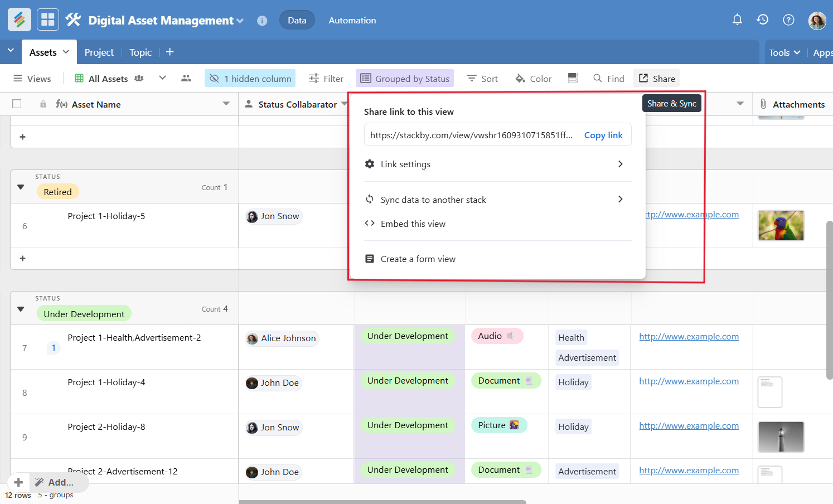Open Asset Name column dropdown arrow
Screen dimensions: 833x504
[226, 104]
